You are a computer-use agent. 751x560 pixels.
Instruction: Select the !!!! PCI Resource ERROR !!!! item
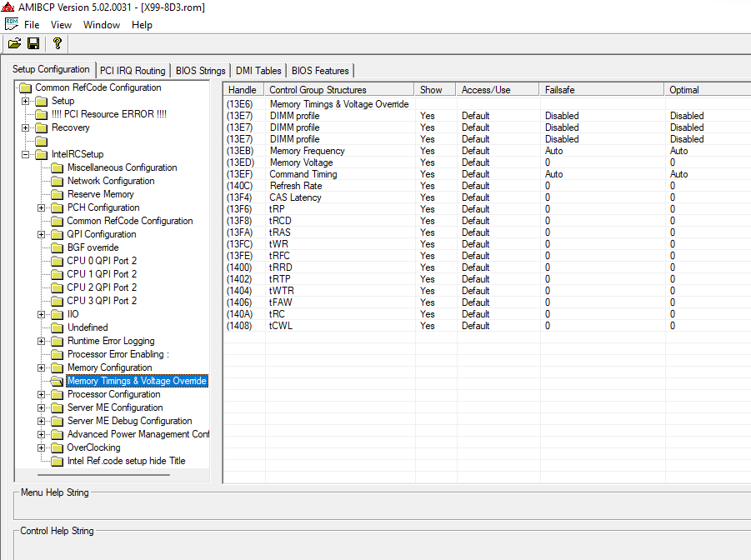pos(109,114)
